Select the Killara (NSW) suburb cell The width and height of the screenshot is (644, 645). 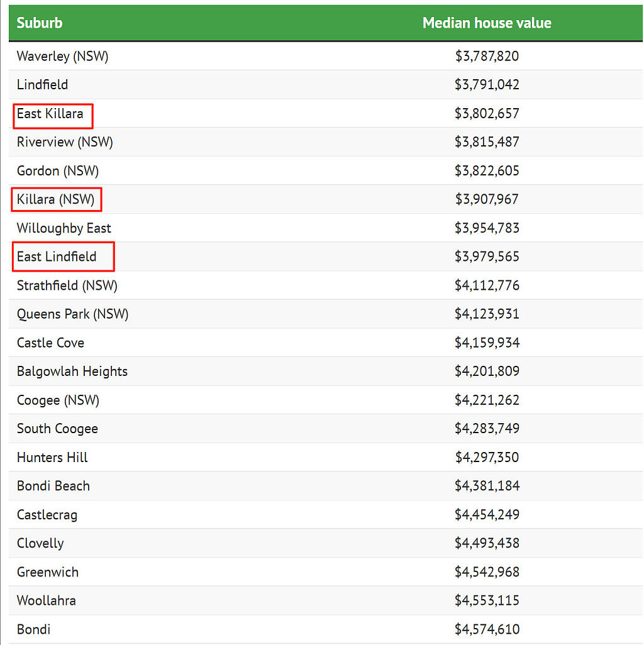(55, 199)
